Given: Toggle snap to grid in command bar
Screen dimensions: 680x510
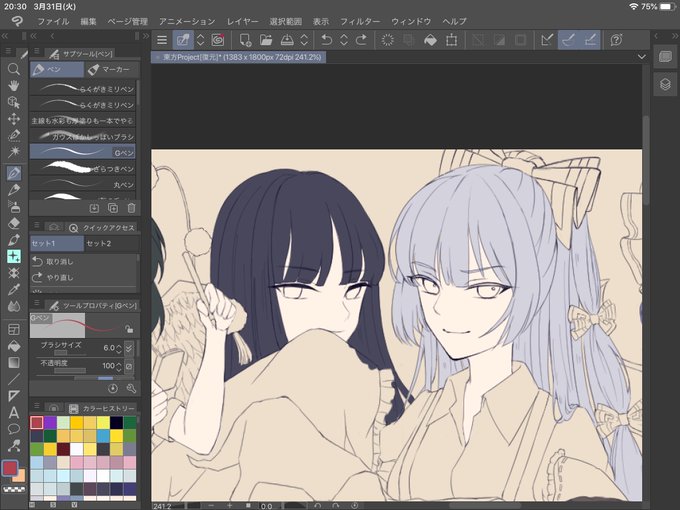Looking at the screenshot, I should tap(590, 40).
